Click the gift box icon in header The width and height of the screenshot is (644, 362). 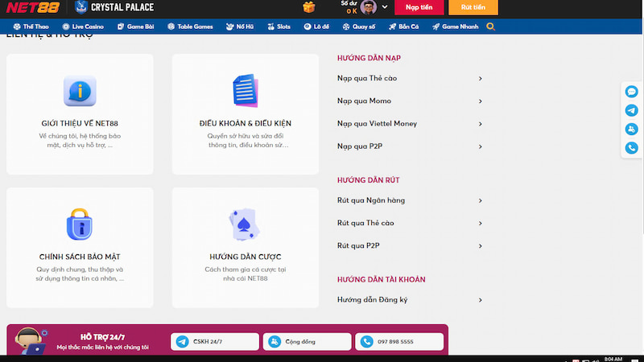(309, 7)
